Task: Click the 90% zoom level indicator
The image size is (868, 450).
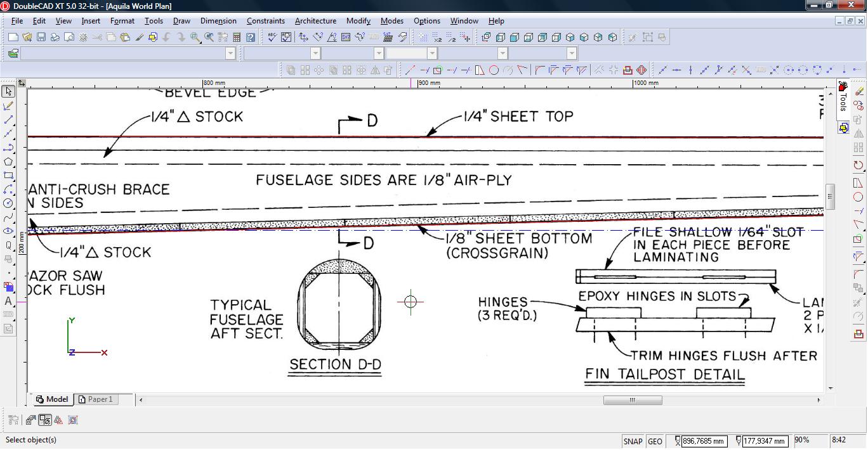Action: (x=801, y=440)
